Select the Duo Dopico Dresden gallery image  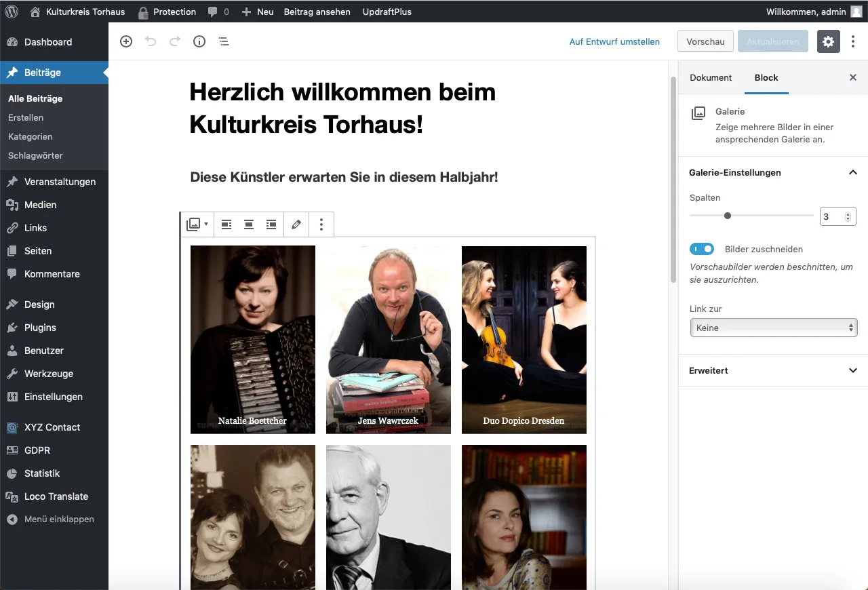(x=524, y=340)
